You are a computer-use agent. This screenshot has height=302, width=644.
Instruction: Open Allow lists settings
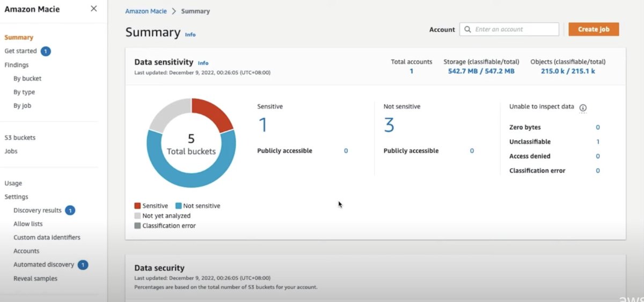tap(28, 224)
